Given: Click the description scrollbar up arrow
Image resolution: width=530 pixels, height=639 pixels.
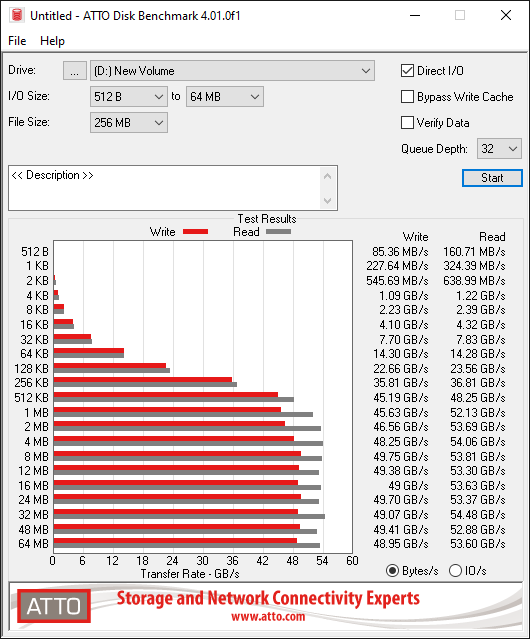Looking at the screenshot, I should pyautogui.click(x=328, y=176).
